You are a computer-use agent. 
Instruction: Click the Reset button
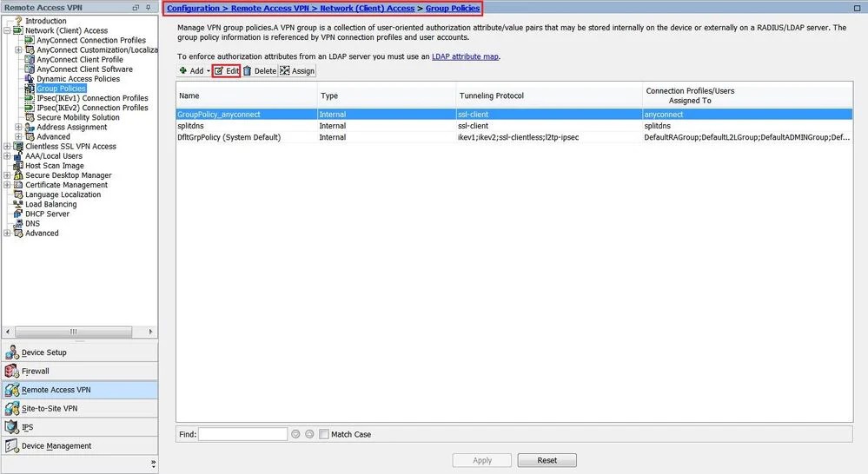[x=547, y=460]
